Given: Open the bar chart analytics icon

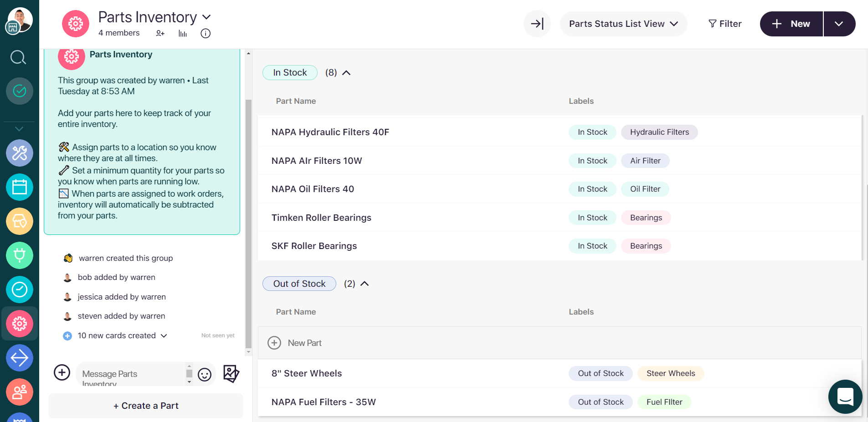Looking at the screenshot, I should 183,33.
